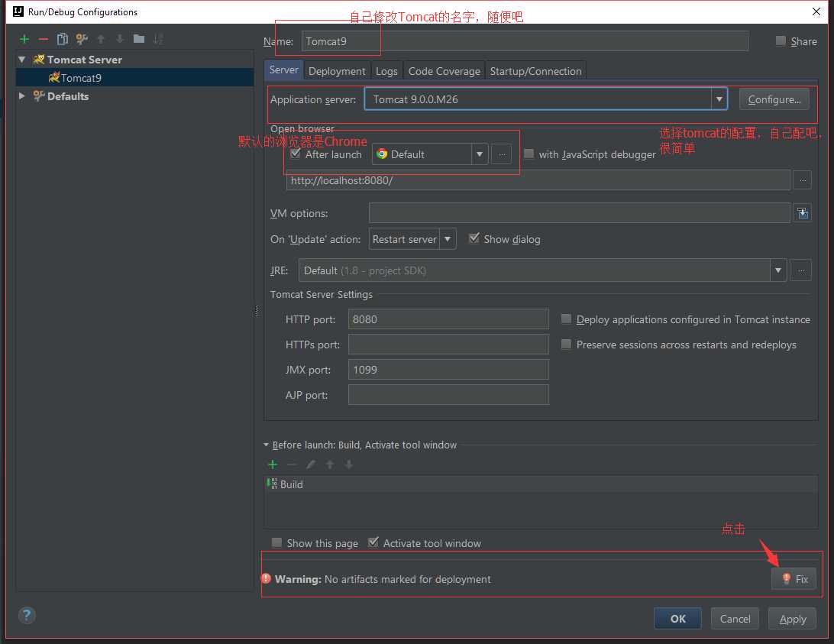
Task: Click AJP port field
Action: click(x=448, y=395)
